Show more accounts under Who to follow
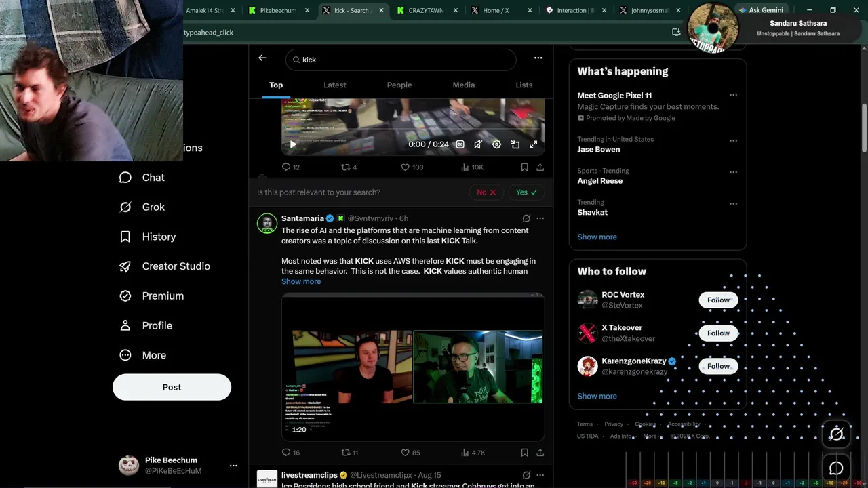The width and height of the screenshot is (868, 488). (597, 396)
